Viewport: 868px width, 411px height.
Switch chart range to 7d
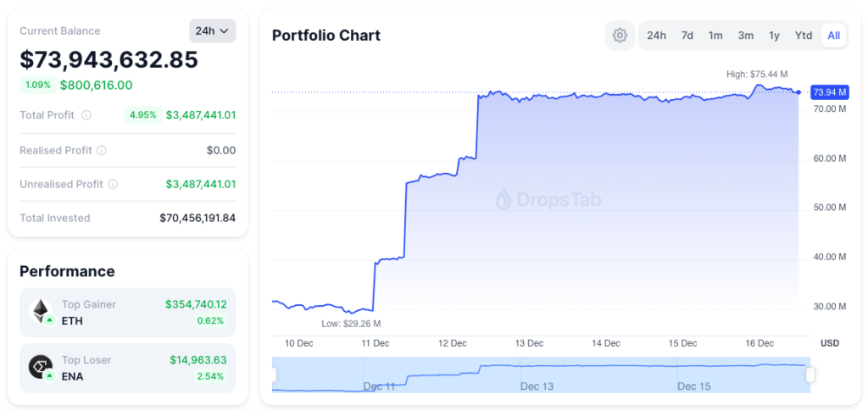[687, 36]
